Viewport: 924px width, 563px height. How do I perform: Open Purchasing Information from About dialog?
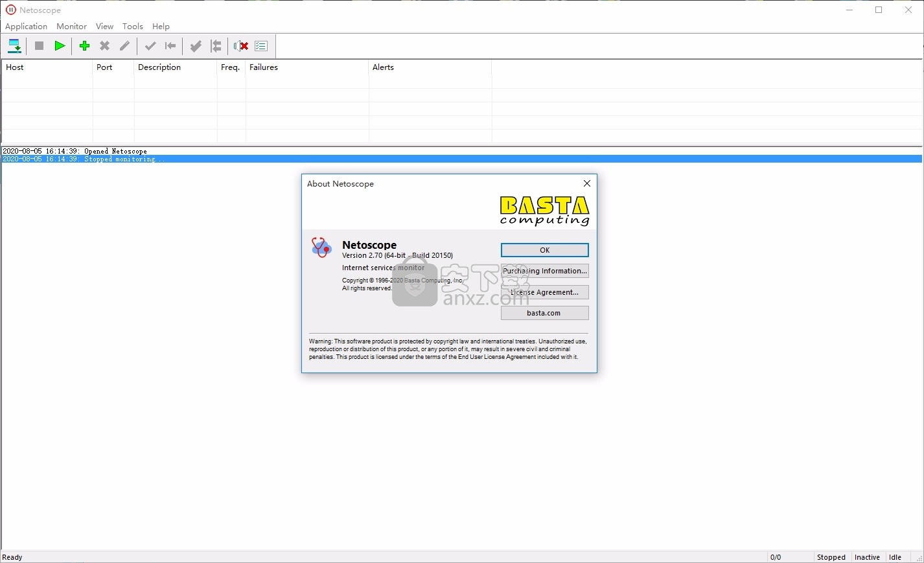coord(545,271)
